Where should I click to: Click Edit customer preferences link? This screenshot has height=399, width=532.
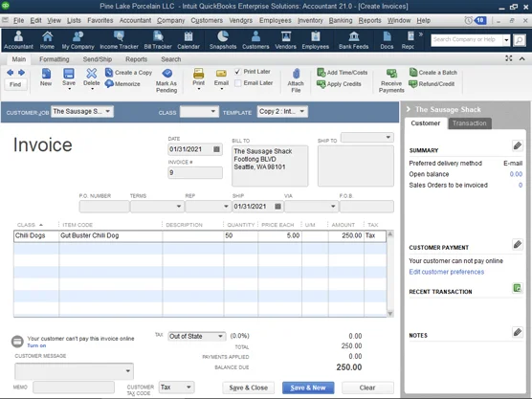447,272
